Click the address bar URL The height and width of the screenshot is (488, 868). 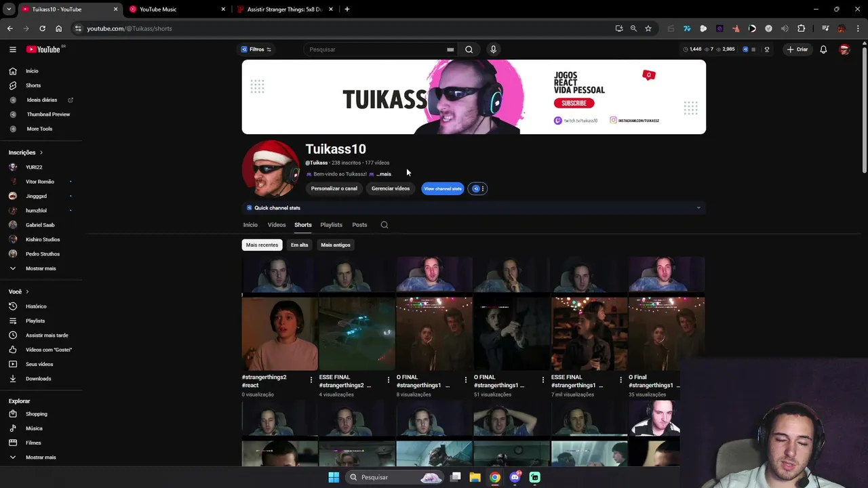coord(130,28)
